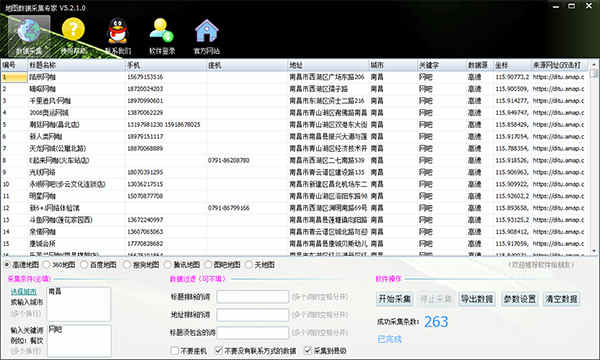Click the 选择城市 select city link

pos(24,292)
